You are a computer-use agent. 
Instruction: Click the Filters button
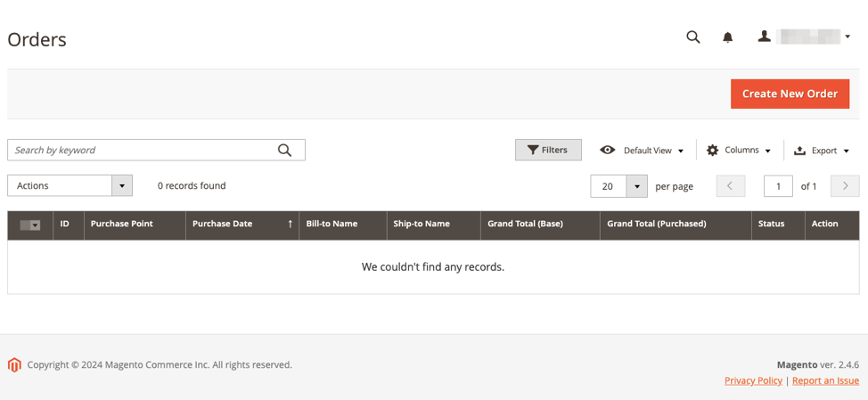[x=548, y=151]
